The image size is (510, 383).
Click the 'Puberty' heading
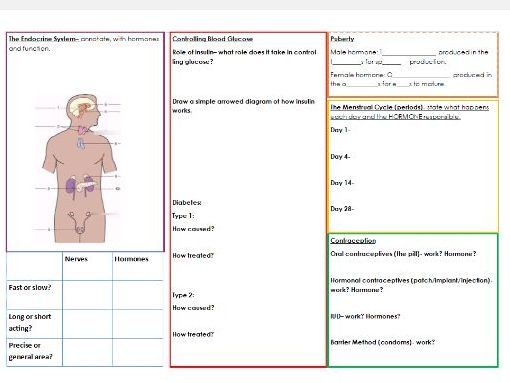(342, 39)
